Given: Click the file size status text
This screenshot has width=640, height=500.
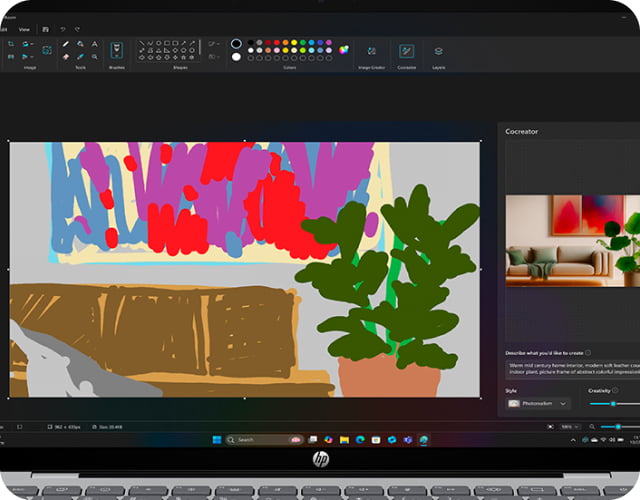Looking at the screenshot, I should pyautogui.click(x=107, y=427).
